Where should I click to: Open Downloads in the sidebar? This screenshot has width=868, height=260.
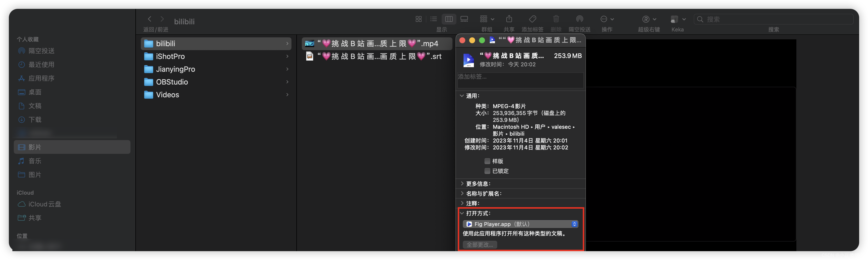(72, 120)
